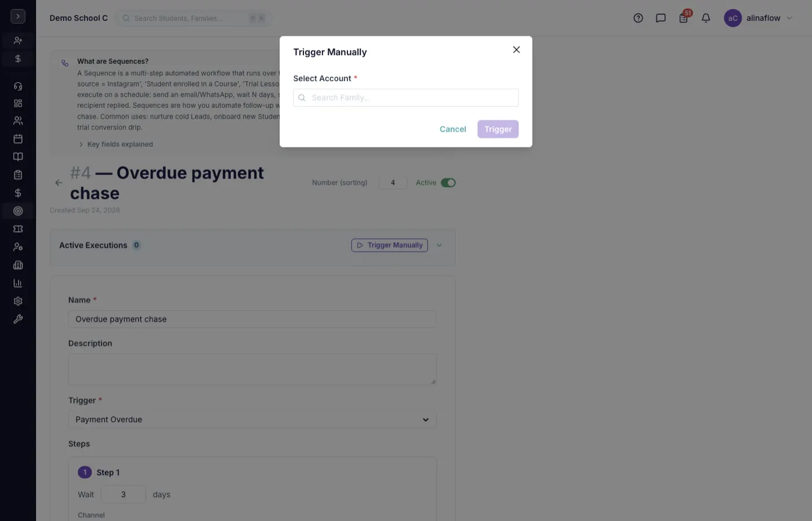Open the alinaflow user menu

click(x=758, y=18)
